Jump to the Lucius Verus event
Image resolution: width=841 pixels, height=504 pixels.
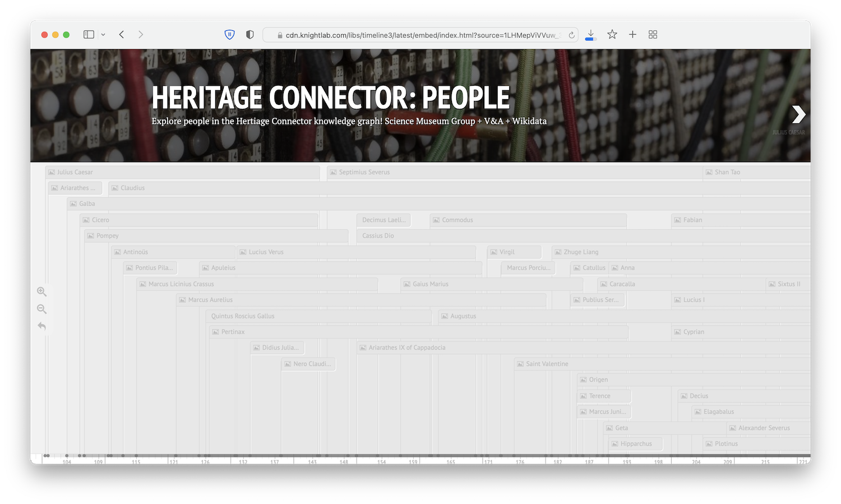point(357,252)
